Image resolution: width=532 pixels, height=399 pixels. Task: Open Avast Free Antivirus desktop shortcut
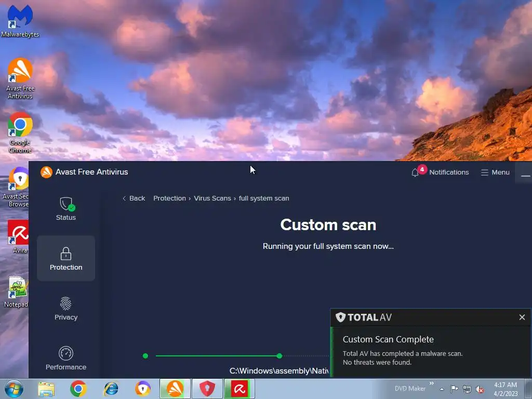pos(20,78)
